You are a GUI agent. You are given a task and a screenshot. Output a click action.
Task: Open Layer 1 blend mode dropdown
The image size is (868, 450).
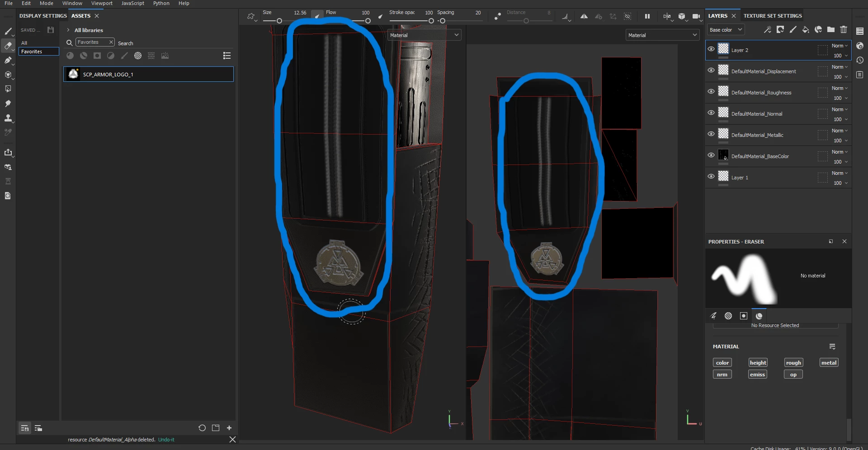click(840, 173)
